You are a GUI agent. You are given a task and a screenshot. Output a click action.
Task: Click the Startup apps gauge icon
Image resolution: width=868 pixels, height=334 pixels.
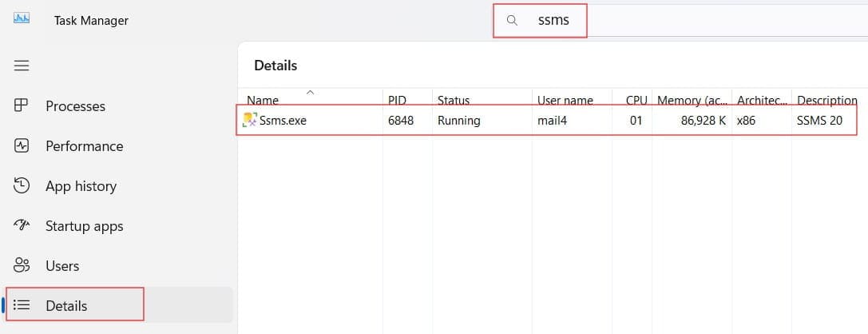(21, 225)
